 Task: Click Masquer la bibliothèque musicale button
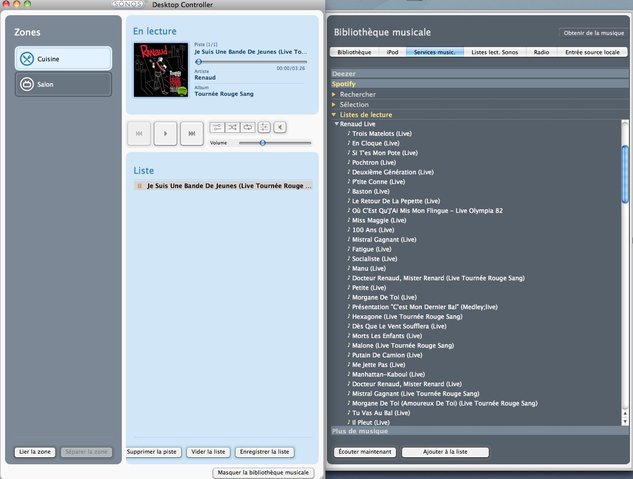(263, 472)
